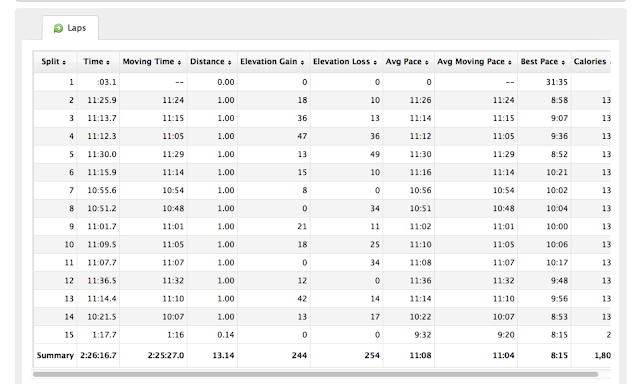Sort by Best Pace column header
The image size is (640, 384).
coord(543,62)
